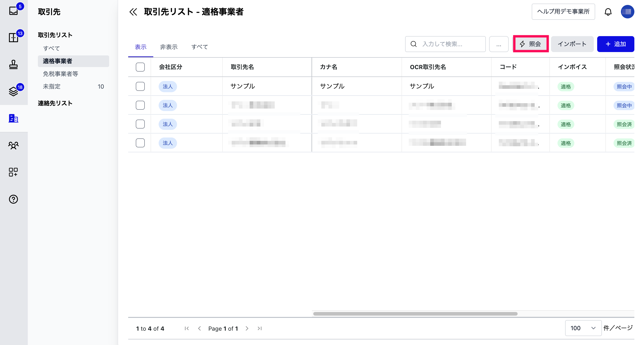
Task: Open 連絡先リスト section
Action: point(55,103)
